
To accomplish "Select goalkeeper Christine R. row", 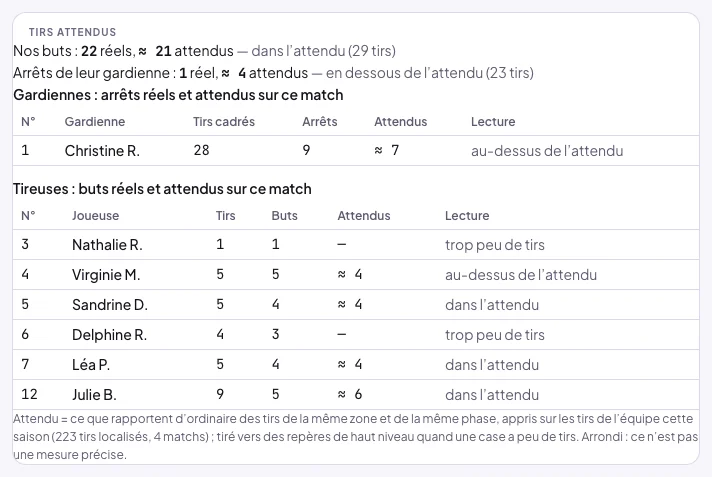I will 356,150.
